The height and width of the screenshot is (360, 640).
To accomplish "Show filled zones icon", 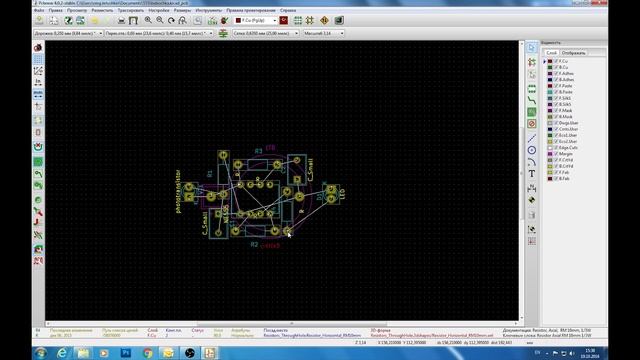I will pos(38,162).
